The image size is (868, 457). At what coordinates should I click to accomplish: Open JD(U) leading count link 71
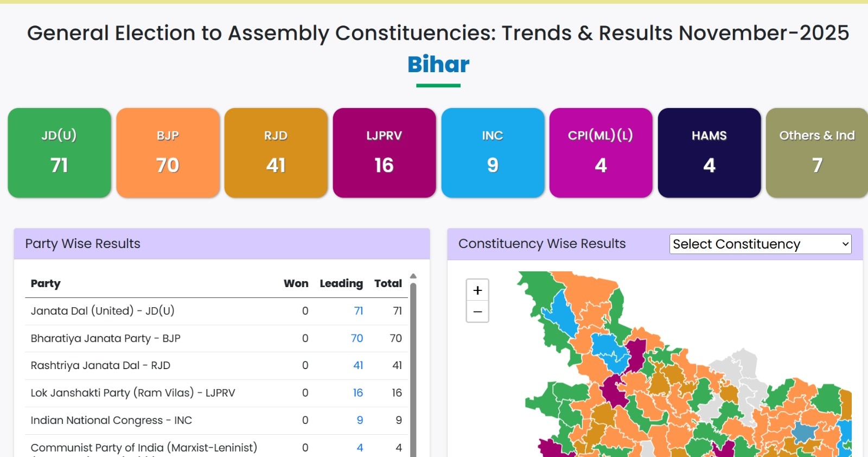pos(359,311)
